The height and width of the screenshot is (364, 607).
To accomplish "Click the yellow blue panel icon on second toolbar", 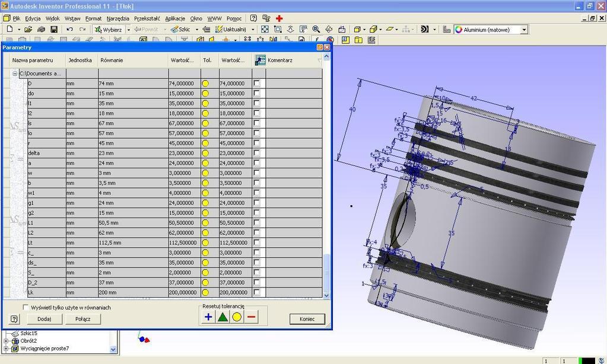I will pos(345,40).
